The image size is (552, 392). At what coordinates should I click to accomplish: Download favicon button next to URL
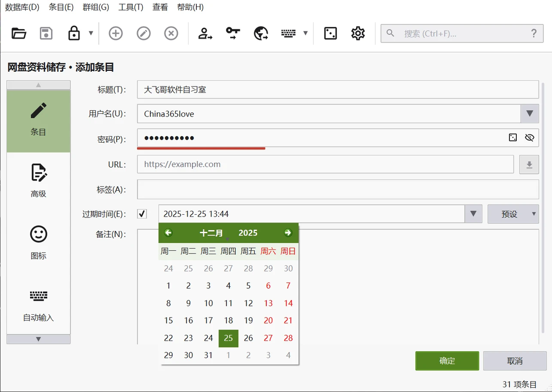[529, 164]
